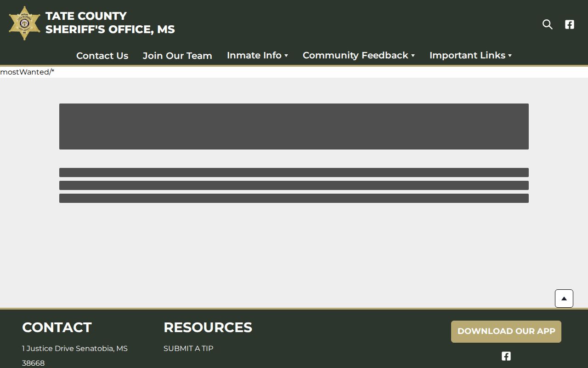Click the 1 Justice Drive address text
588x368 pixels.
[75, 356]
